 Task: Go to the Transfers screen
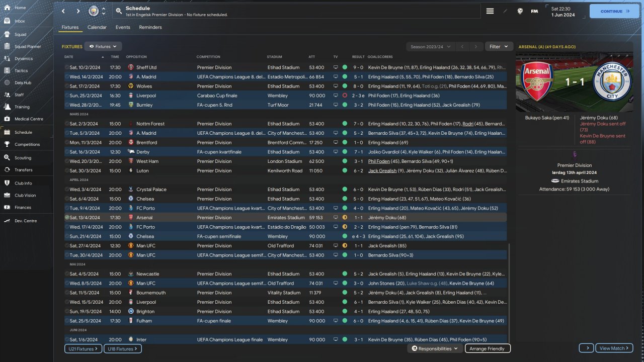24,170
